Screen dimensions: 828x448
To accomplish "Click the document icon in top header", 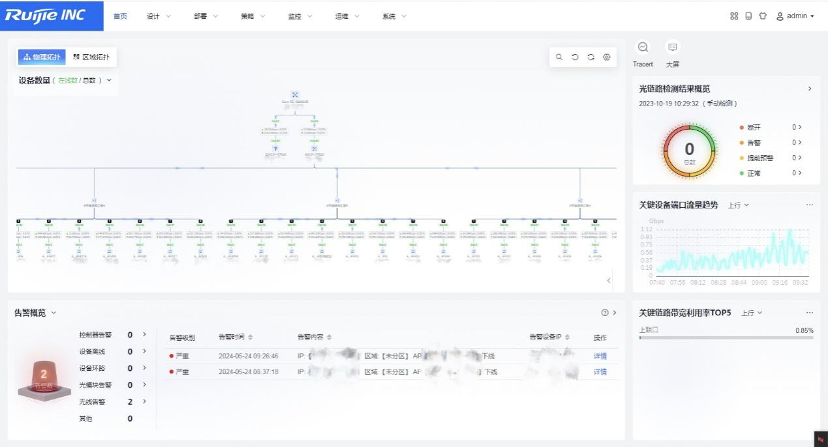I will (748, 16).
